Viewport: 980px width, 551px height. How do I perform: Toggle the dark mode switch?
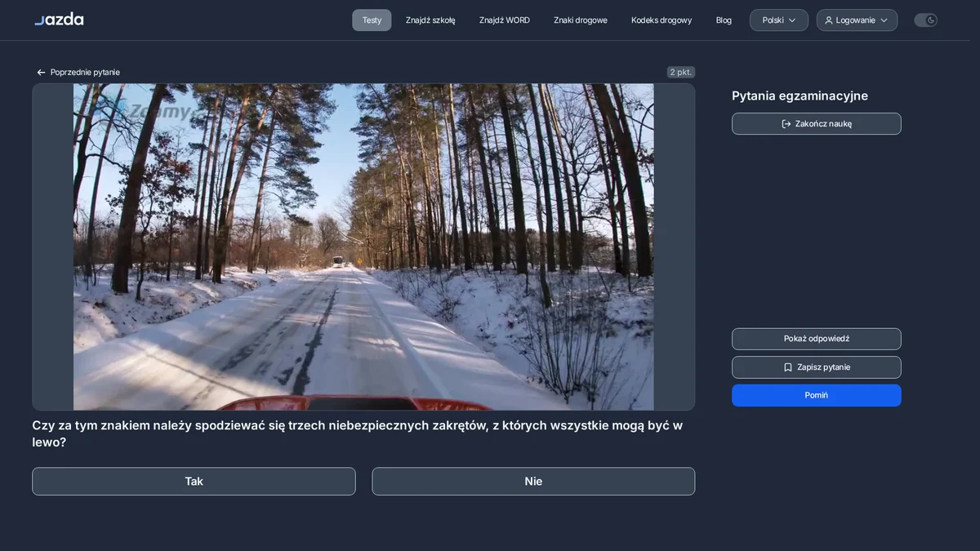pyautogui.click(x=925, y=20)
